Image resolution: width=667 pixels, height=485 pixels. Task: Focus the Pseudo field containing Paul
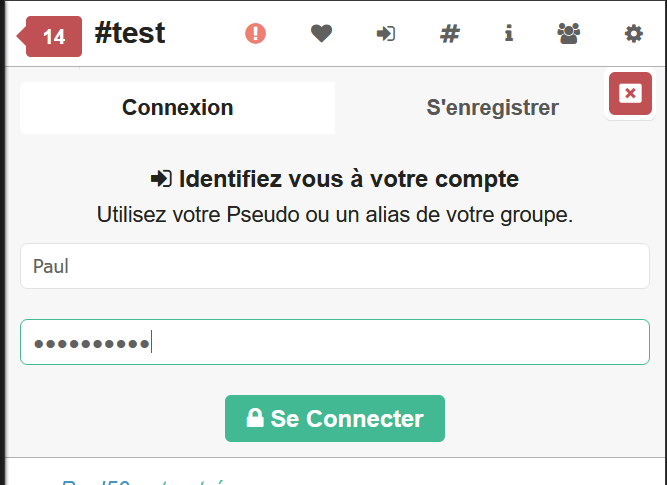(335, 266)
